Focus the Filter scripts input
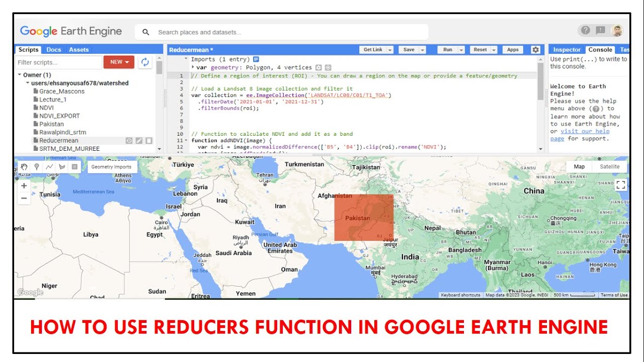The height and width of the screenshot is (362, 644). (58, 62)
